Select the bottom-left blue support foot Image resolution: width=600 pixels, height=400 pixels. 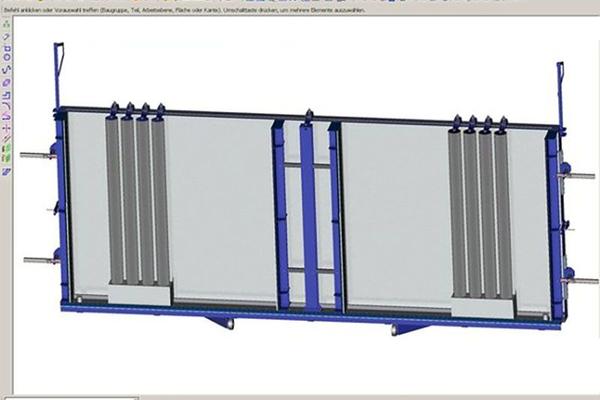coord(220,322)
